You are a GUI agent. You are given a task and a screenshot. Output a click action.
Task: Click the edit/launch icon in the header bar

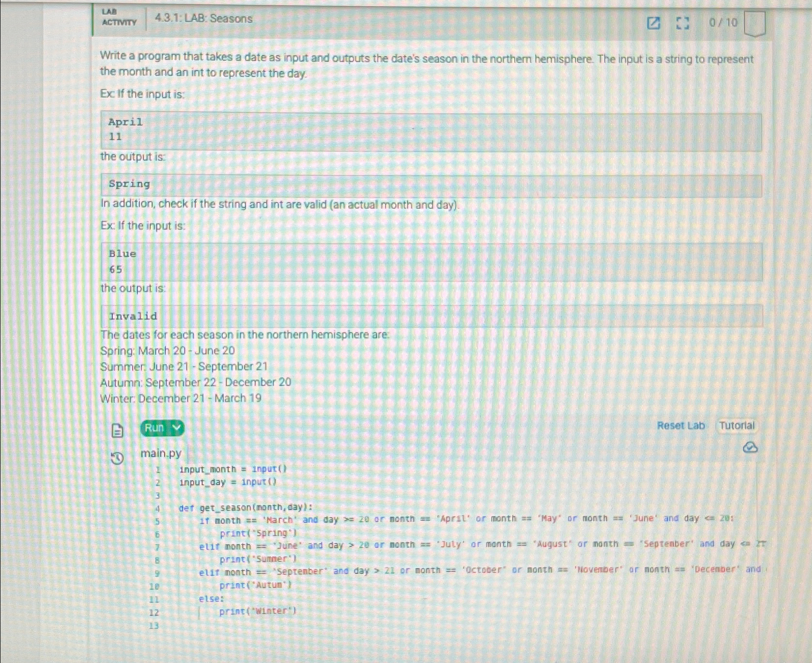tap(654, 23)
